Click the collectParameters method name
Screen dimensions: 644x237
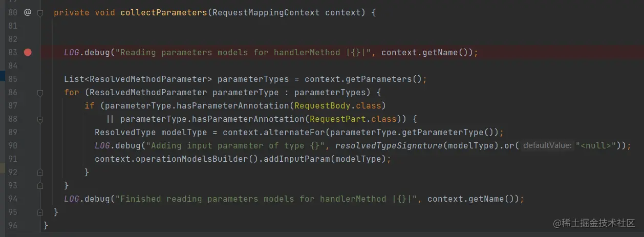(164, 12)
